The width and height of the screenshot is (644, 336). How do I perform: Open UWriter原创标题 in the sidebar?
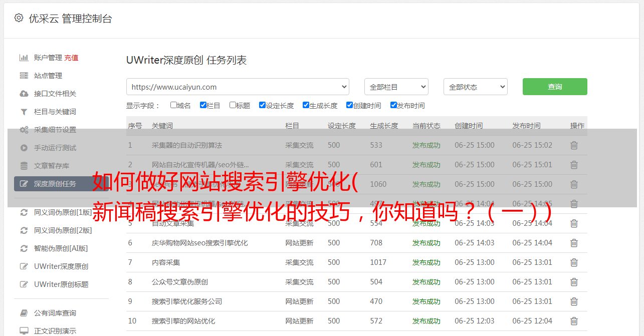point(61,284)
